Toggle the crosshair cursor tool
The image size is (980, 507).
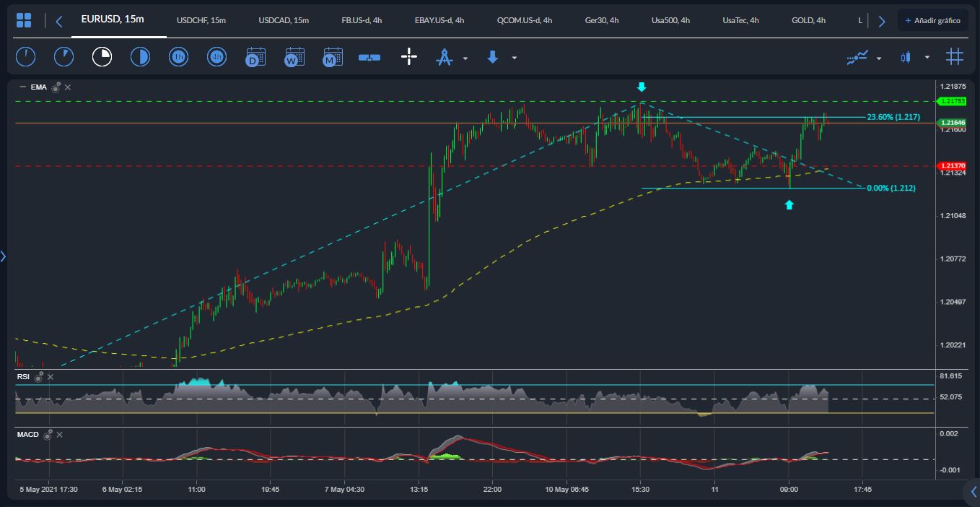(x=409, y=57)
